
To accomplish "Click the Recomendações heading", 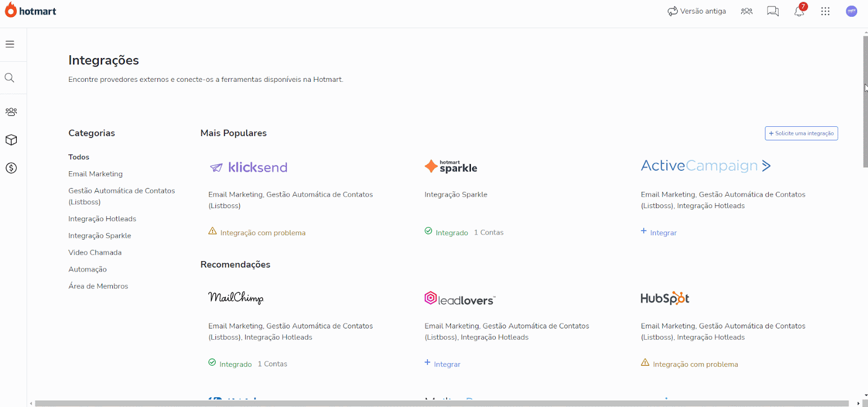I will click(x=235, y=264).
